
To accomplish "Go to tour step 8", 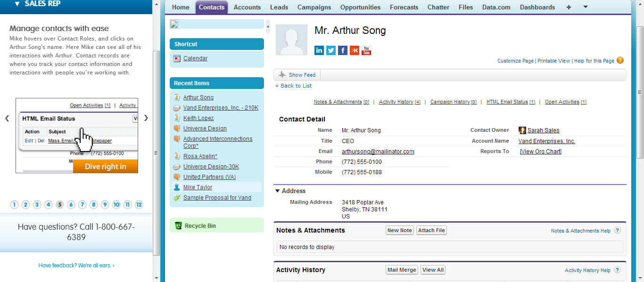I will coord(94,205).
